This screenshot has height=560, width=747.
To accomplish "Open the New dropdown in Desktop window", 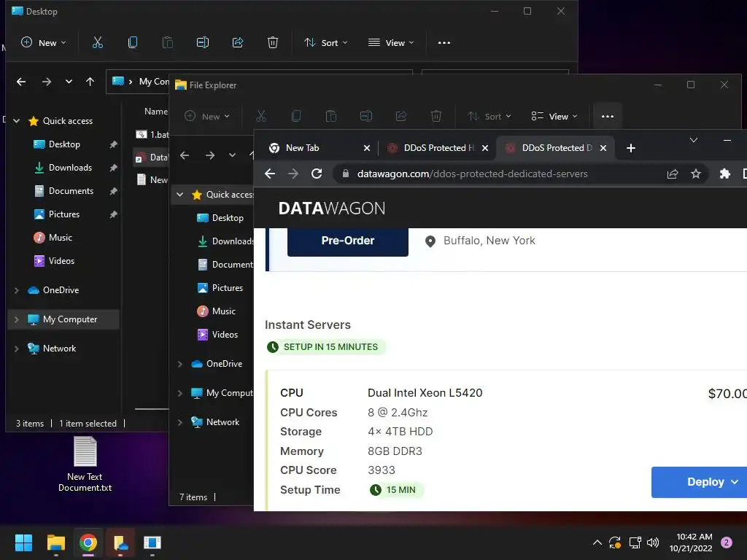I will [44, 43].
